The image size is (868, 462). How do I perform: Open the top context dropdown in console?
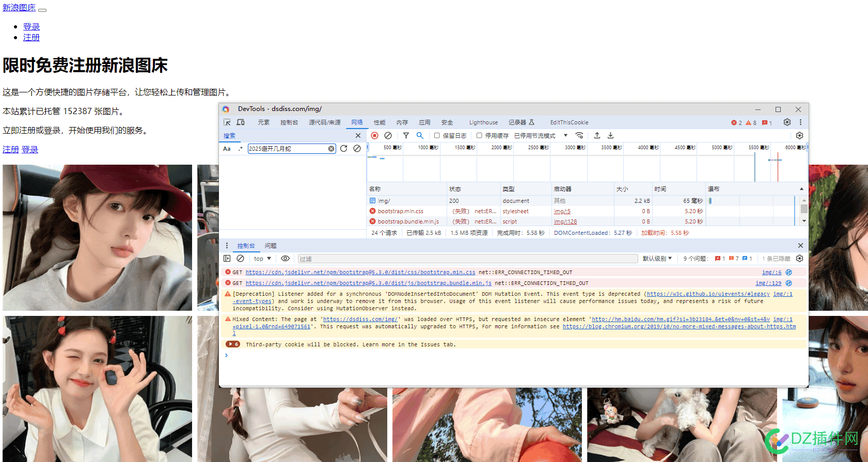click(x=262, y=259)
